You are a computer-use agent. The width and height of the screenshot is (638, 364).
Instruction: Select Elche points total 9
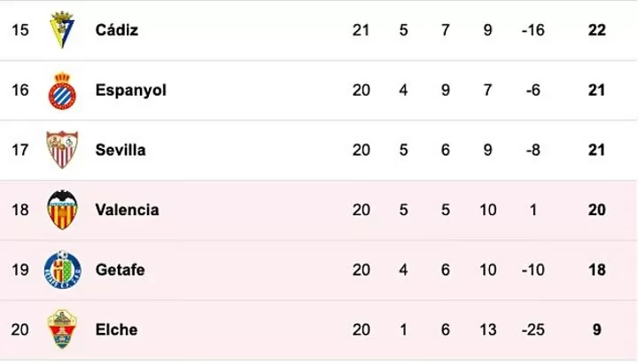[x=597, y=329]
